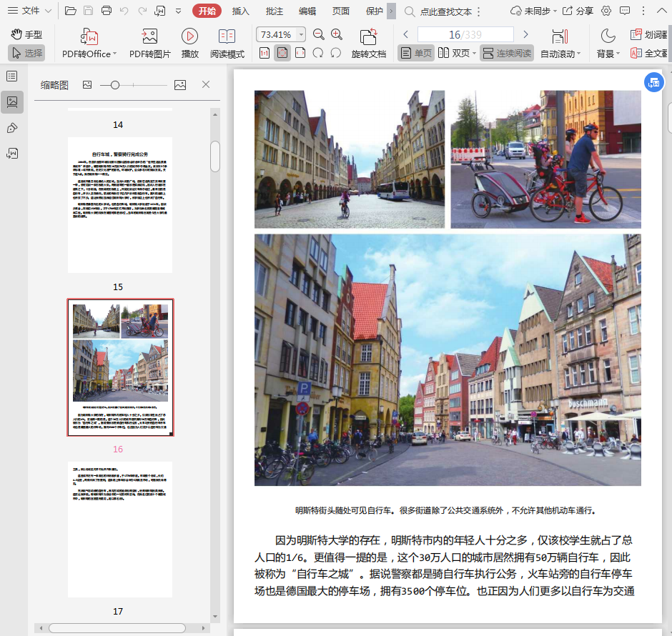Screen dimensions: 672x636
Task: Select page 15 thumbnail
Action: coord(120,204)
